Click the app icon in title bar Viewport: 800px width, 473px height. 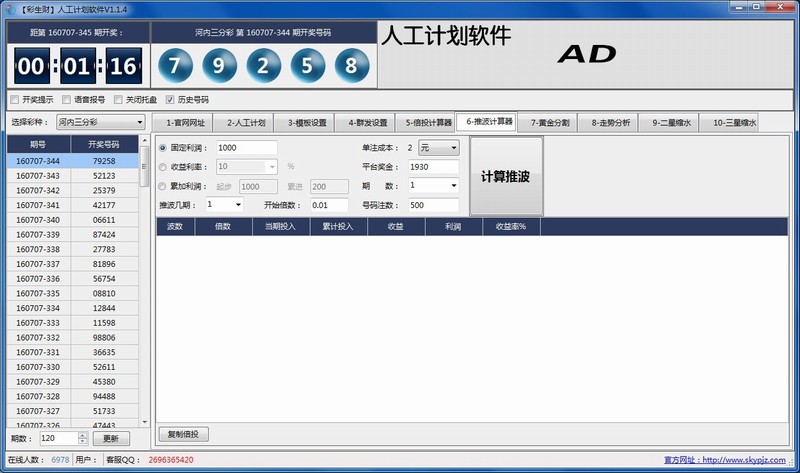click(x=9, y=8)
